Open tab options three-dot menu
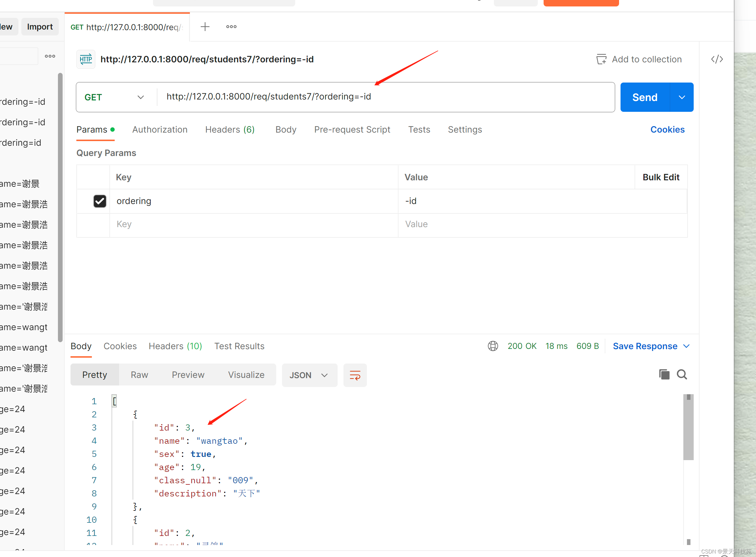This screenshot has height=557, width=756. pyautogui.click(x=231, y=27)
